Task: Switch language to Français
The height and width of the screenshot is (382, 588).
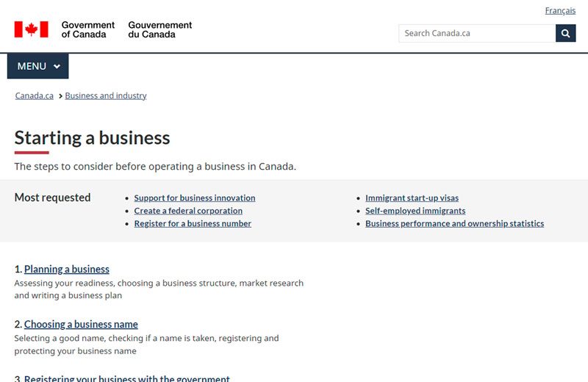Action: click(x=560, y=11)
